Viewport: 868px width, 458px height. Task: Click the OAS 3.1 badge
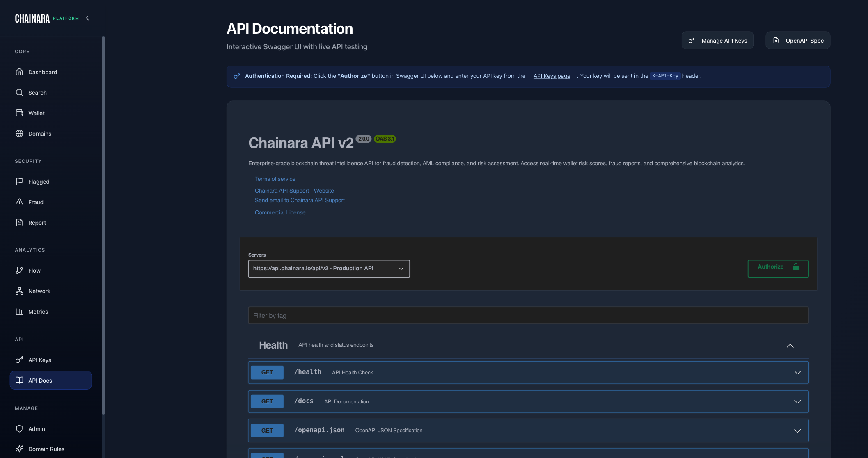coord(385,139)
